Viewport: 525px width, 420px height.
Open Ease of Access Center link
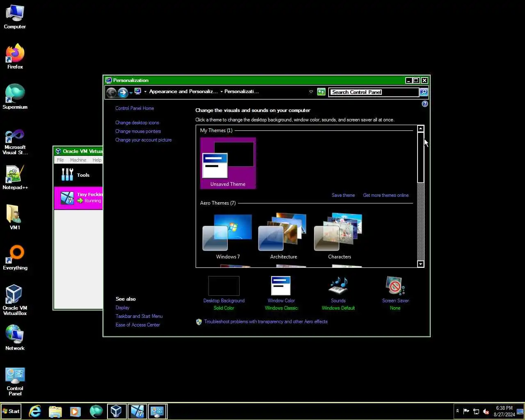click(x=138, y=325)
